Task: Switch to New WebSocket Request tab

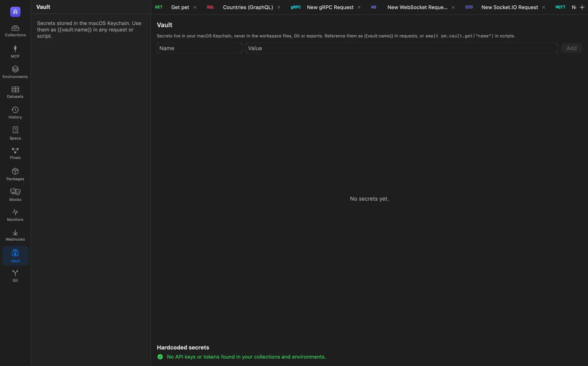Action: (x=417, y=7)
